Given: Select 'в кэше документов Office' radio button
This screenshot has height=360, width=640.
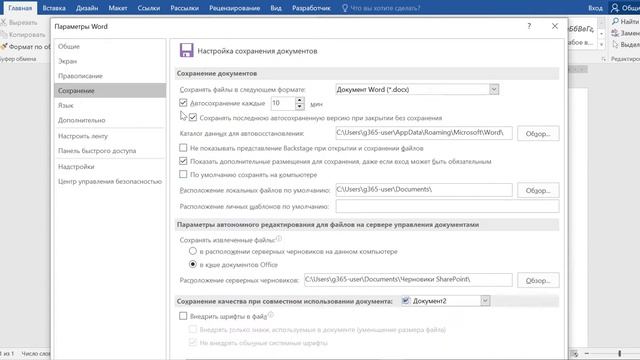Looking at the screenshot, I should pyautogui.click(x=193, y=264).
